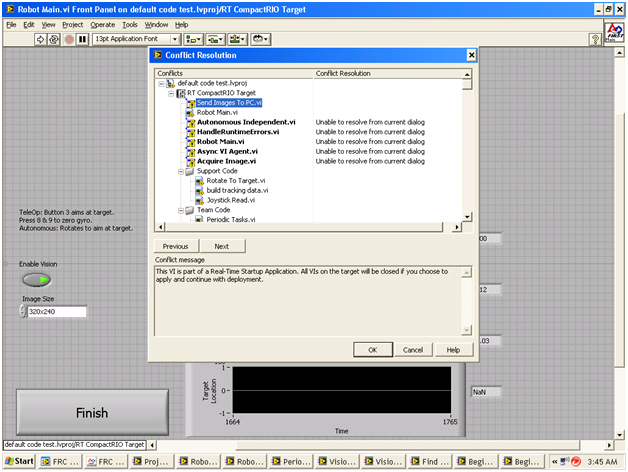The image size is (628, 472).
Task: Click the NaN indicator field
Action: [486, 392]
